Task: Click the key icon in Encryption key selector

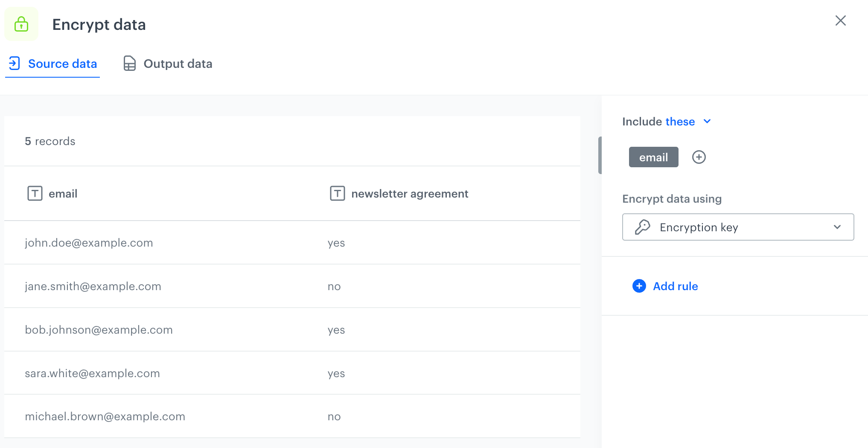Action: [x=643, y=227]
